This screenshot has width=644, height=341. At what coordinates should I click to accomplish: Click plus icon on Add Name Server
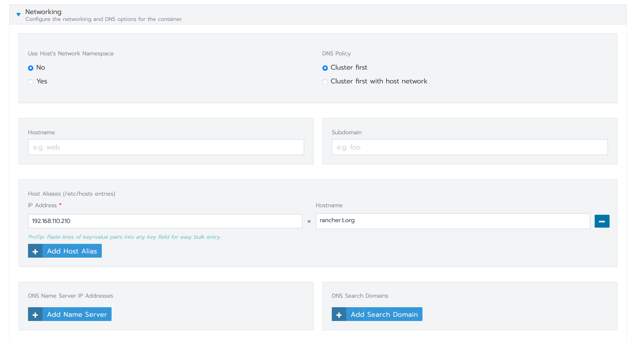pyautogui.click(x=35, y=315)
